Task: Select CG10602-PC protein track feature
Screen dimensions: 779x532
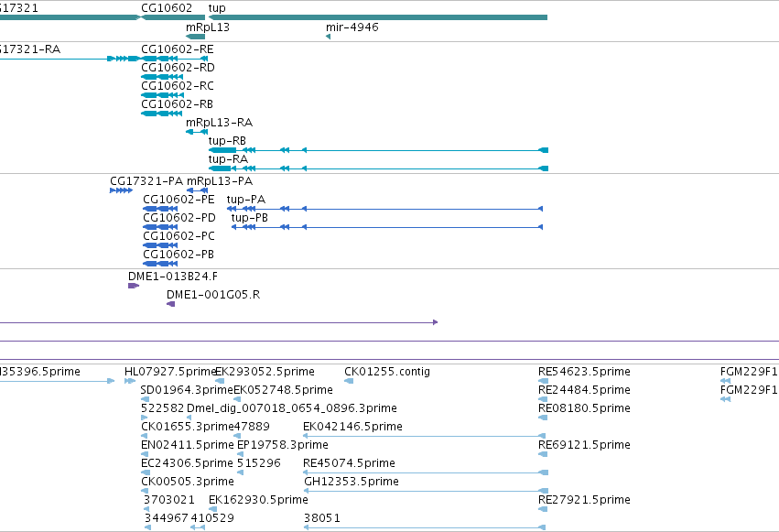Action: click(160, 245)
